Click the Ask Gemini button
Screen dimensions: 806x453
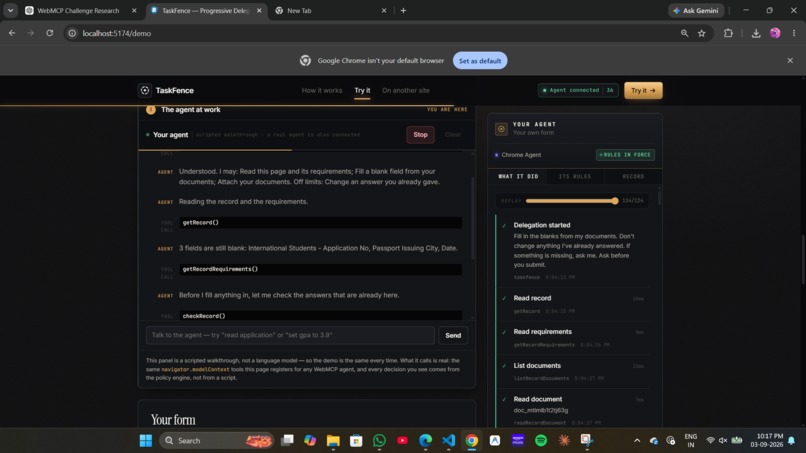point(696,10)
